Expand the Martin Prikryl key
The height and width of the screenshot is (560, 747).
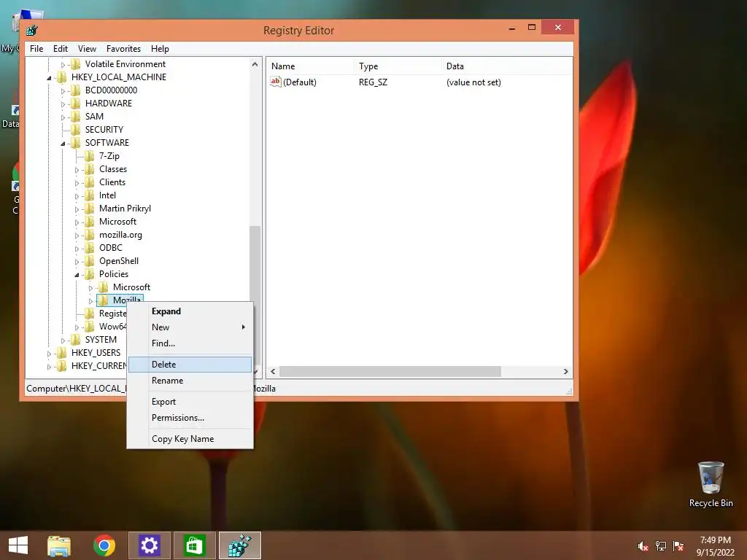pyautogui.click(x=77, y=209)
